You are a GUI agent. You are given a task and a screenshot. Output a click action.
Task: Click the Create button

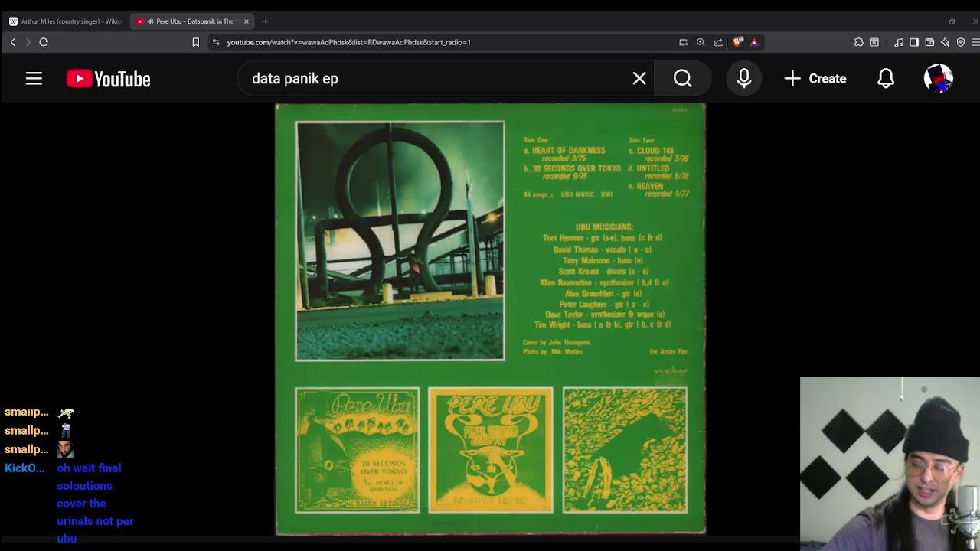click(x=815, y=79)
